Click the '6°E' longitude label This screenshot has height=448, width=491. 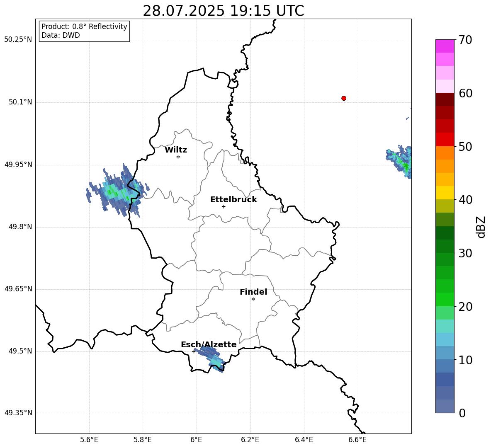196,440
